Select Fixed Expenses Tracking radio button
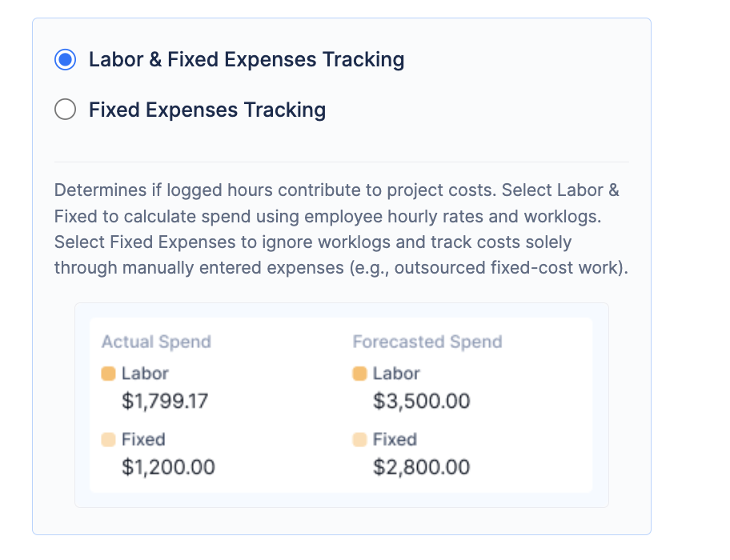The image size is (730, 560). (x=65, y=110)
